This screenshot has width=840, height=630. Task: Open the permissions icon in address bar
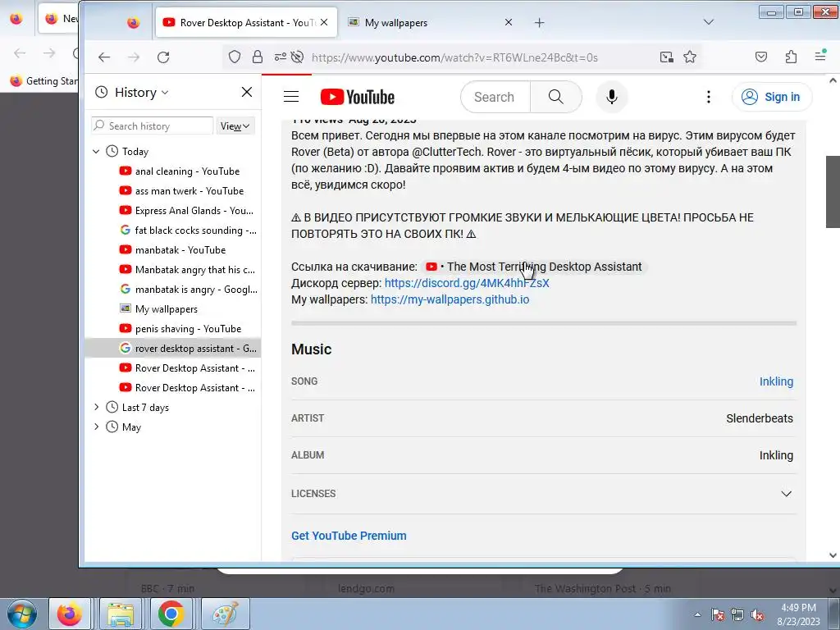click(280, 57)
